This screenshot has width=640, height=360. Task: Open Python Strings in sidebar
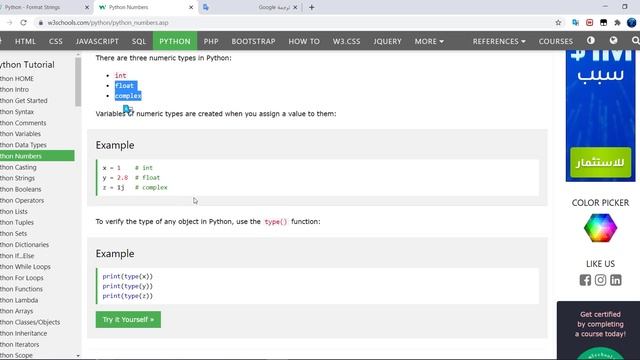(x=37, y=178)
